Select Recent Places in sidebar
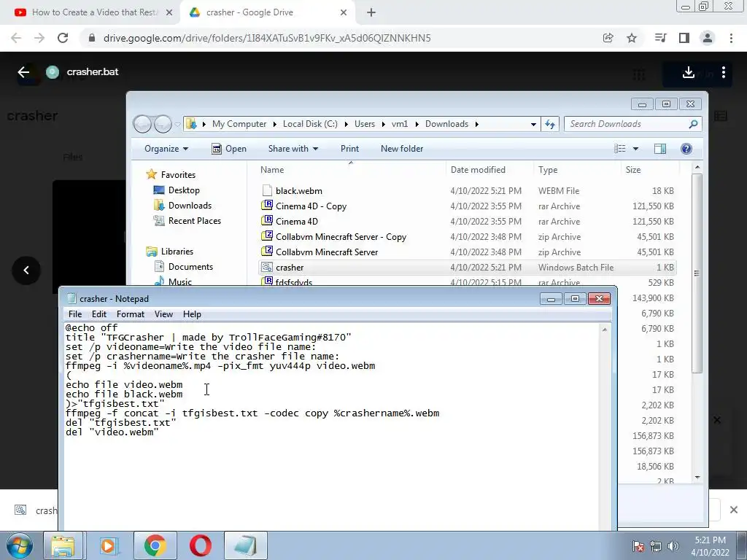Screen dimensions: 747x560 tap(187, 220)
